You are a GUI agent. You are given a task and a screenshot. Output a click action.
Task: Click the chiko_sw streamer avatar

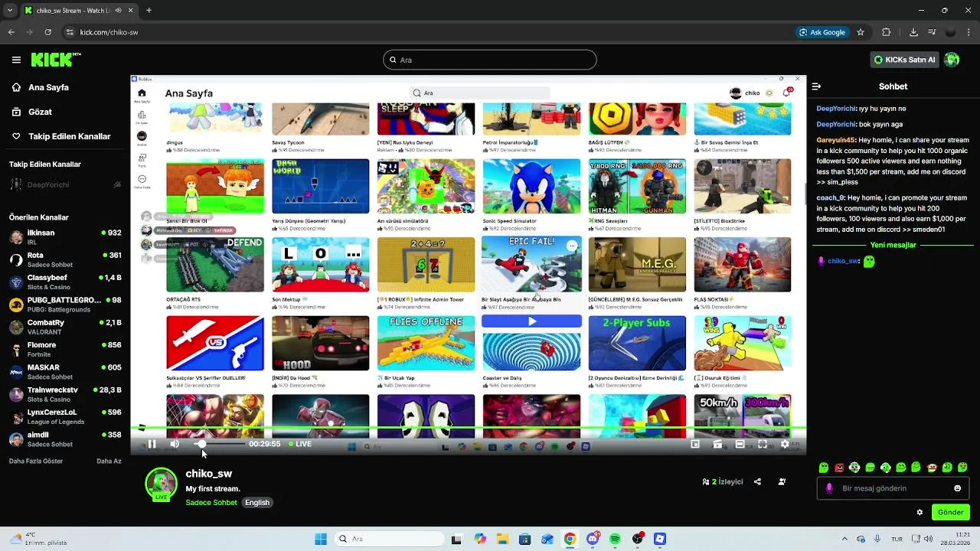(x=161, y=484)
